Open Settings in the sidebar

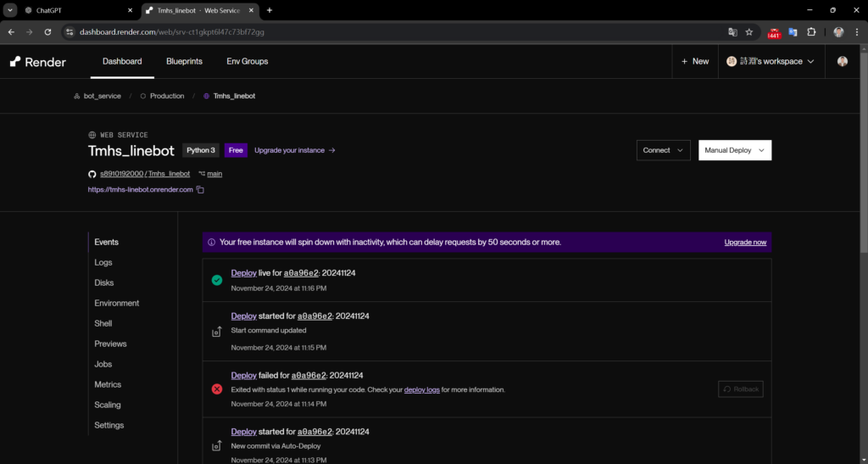coord(109,425)
